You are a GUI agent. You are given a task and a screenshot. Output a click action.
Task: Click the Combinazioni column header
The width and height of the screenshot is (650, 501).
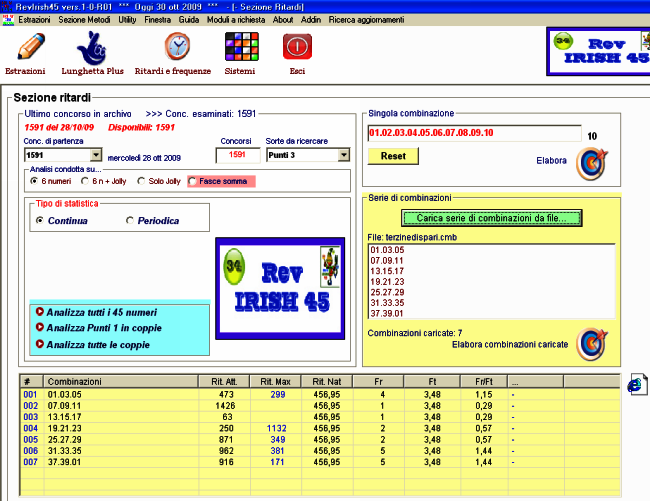[121, 382]
